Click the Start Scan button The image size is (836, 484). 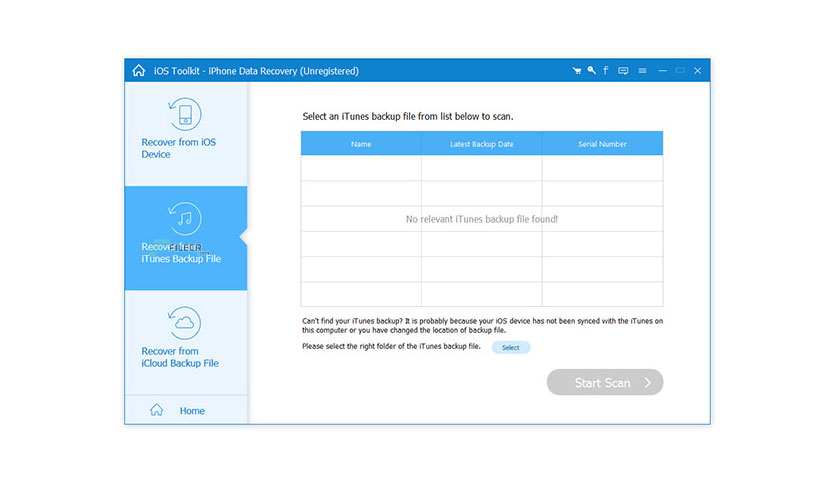pos(605,382)
